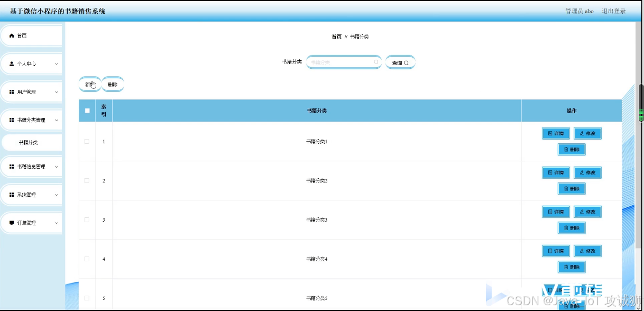Click the monitor icon beside 订单管理
The width and height of the screenshot is (644, 311).
[12, 223]
